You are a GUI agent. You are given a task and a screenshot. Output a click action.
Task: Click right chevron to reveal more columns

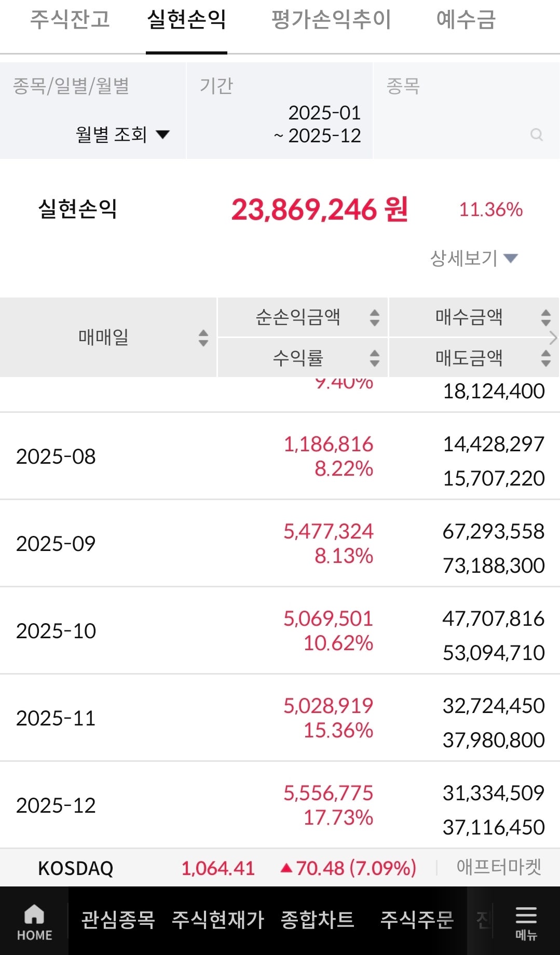[554, 338]
